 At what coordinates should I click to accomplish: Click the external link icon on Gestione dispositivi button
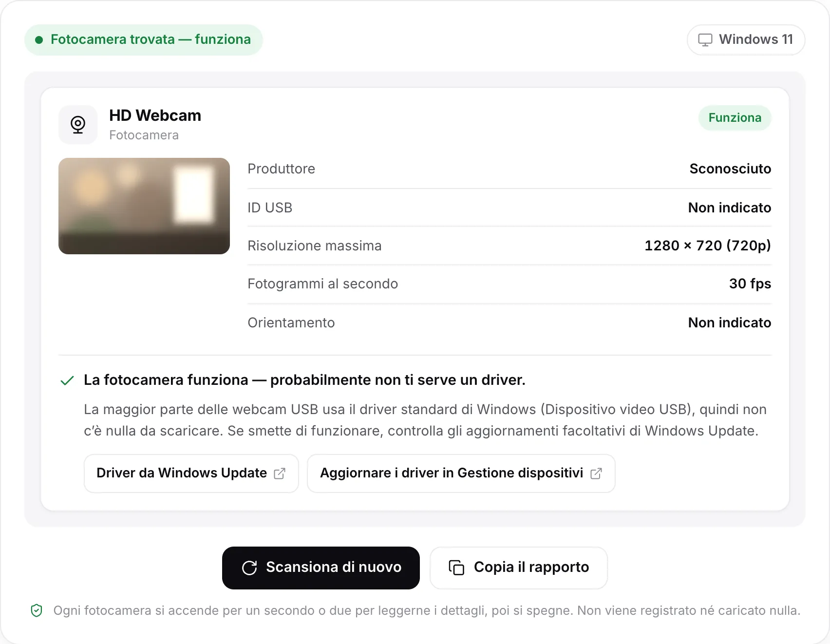point(596,474)
